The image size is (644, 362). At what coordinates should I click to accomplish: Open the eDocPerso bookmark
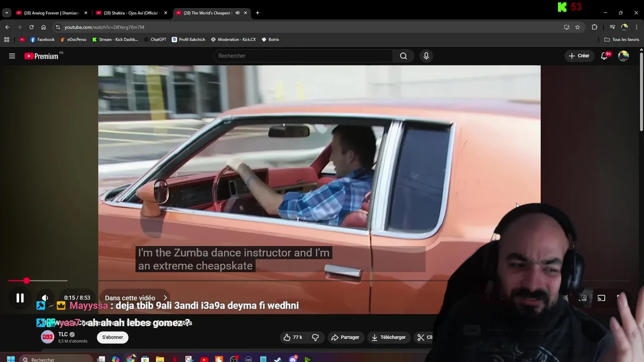coord(73,39)
